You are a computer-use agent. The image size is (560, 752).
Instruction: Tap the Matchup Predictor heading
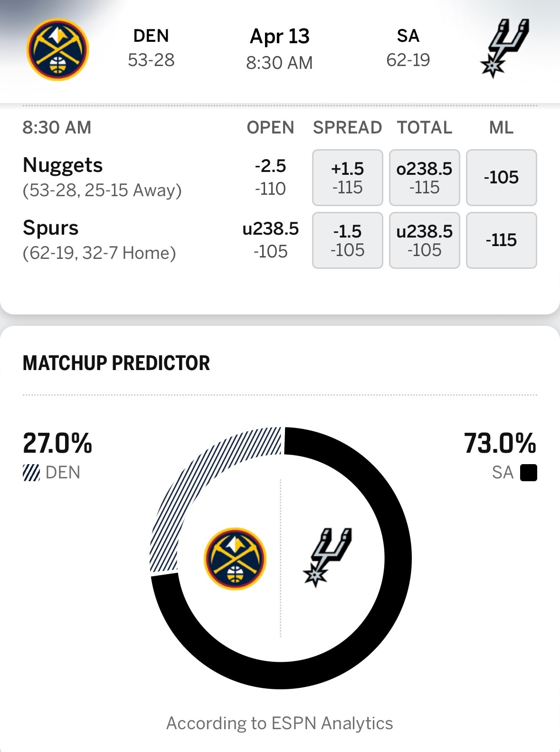[116, 363]
